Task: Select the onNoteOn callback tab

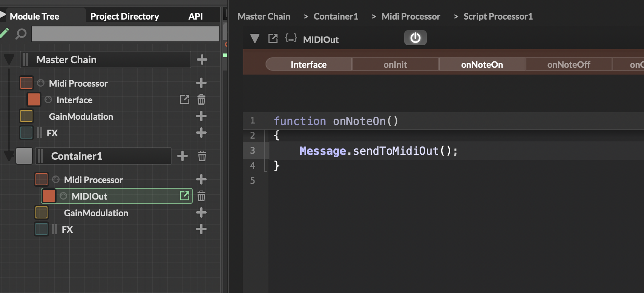Action: [482, 64]
